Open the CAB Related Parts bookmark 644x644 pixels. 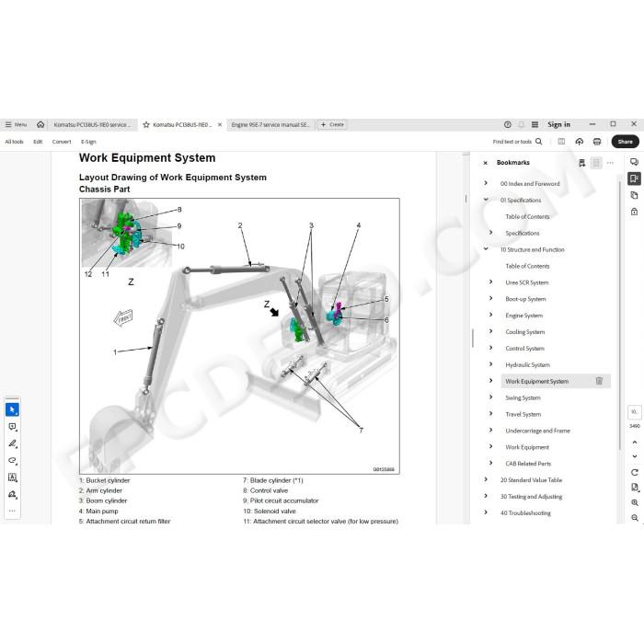pos(528,464)
